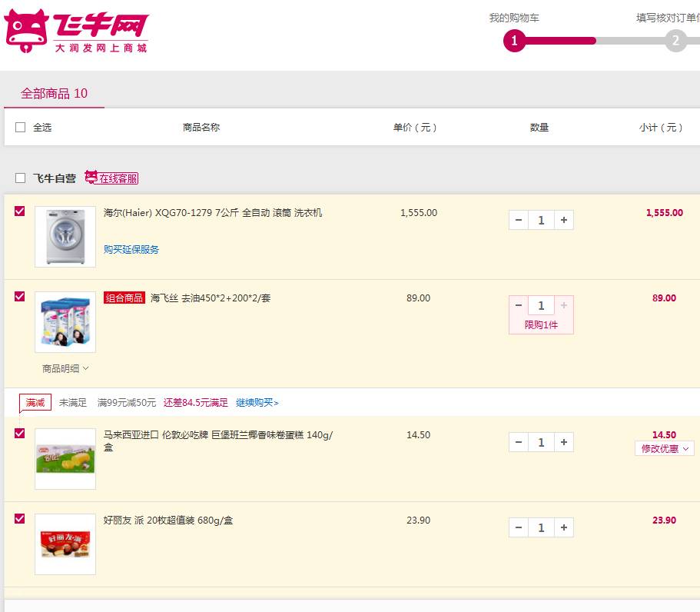Image resolution: width=700 pixels, height=612 pixels.
Task: Toggle the 全选 select-all checkbox
Action: point(20,128)
